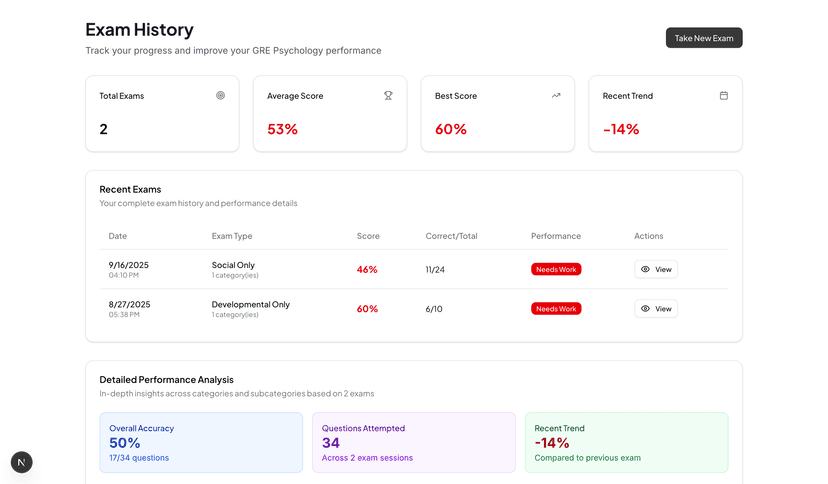Image resolution: width=828 pixels, height=484 pixels.
Task: Click the Exam Type column header
Action: [x=232, y=236]
